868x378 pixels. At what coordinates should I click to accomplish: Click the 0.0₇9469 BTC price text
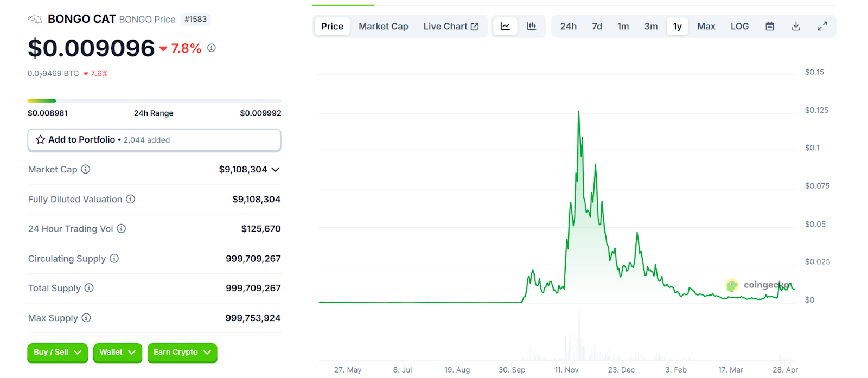click(x=53, y=74)
